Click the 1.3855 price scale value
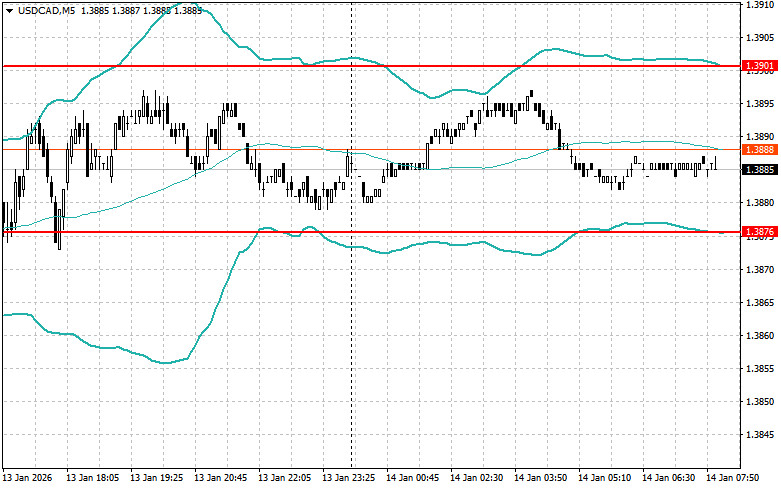The height and width of the screenshot is (489, 781). click(x=760, y=368)
